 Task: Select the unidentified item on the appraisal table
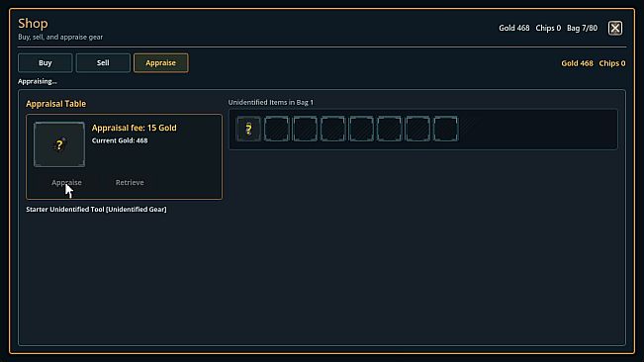(59, 144)
